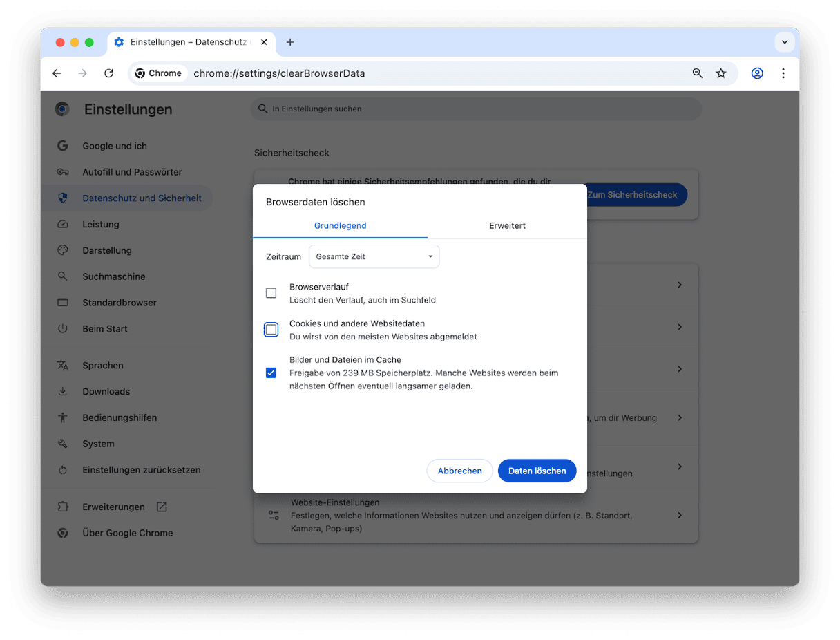The height and width of the screenshot is (640, 840).
Task: Bookmark this page with star icon
Action: tap(721, 73)
